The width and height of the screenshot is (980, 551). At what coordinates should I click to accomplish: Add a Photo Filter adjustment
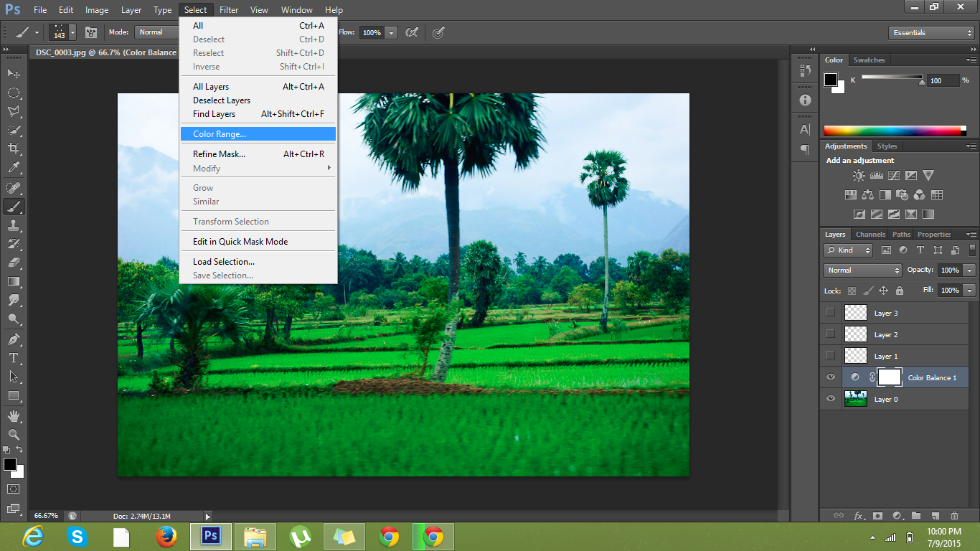click(903, 194)
